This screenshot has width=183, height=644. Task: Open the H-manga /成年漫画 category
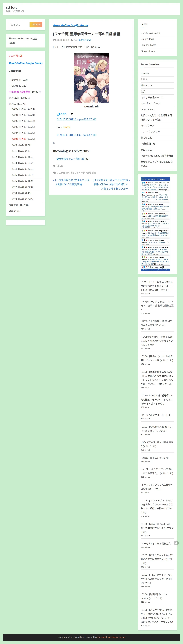point(20,92)
